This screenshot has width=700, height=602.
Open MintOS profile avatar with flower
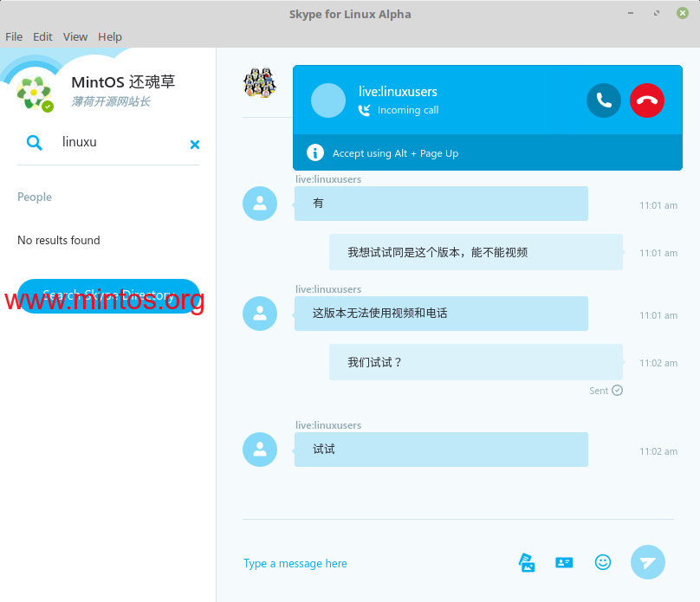34,93
